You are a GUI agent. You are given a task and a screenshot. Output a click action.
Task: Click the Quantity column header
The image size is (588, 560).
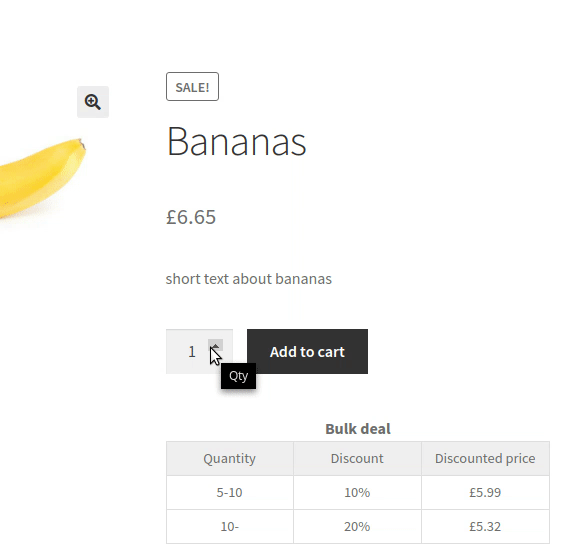(x=230, y=458)
